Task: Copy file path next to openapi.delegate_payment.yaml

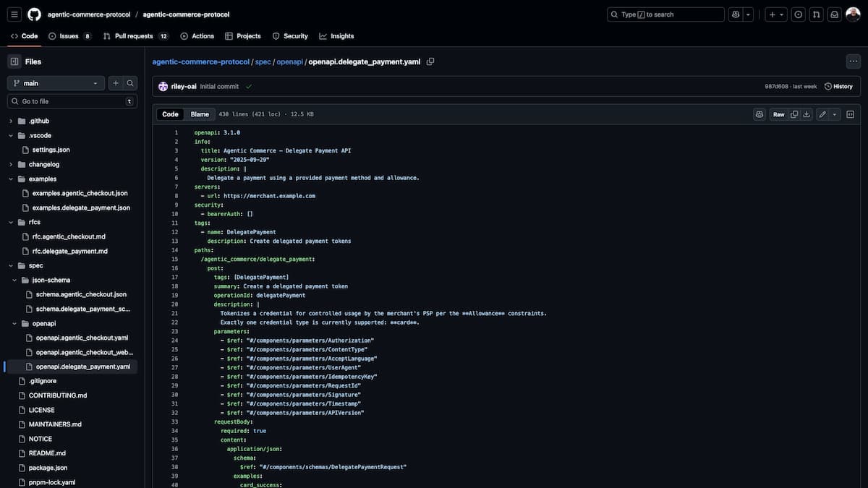Action: click(430, 62)
